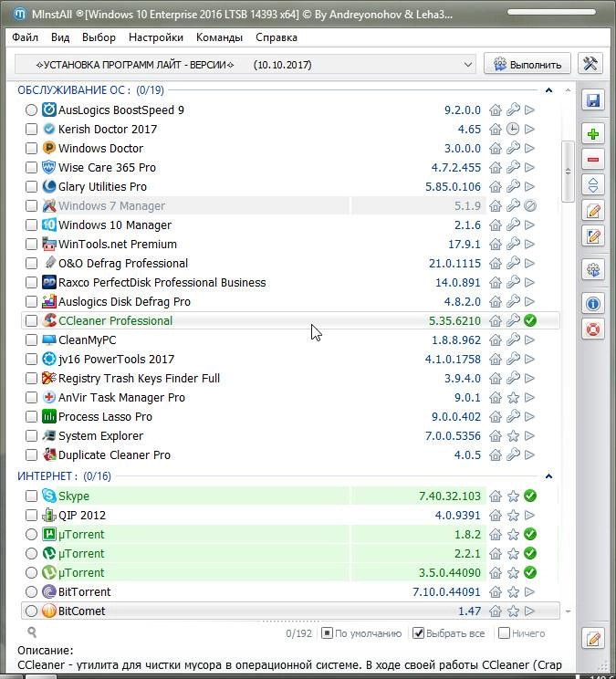Tick the Process Lasso Pro checkbox

(31, 416)
